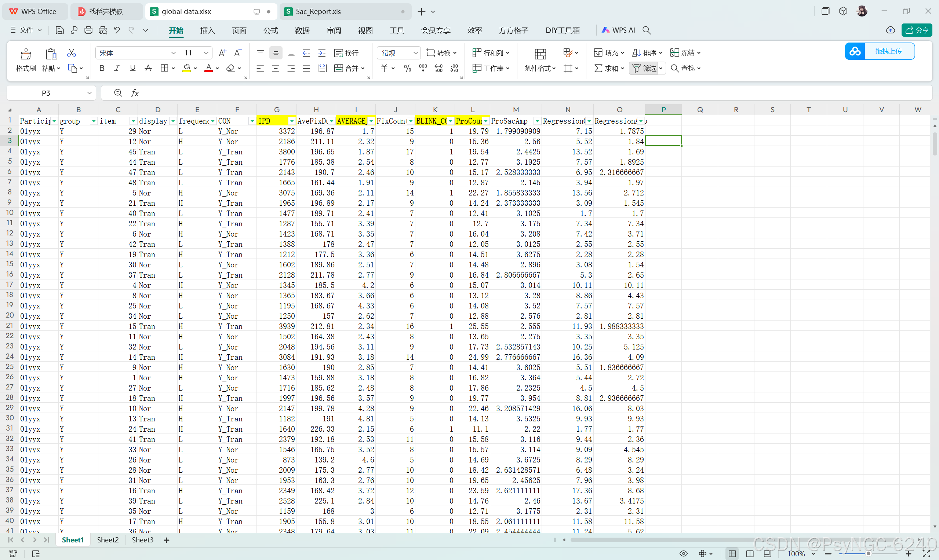The width and height of the screenshot is (939, 560).
Task: Toggle strikethrough formatting
Action: point(148,68)
